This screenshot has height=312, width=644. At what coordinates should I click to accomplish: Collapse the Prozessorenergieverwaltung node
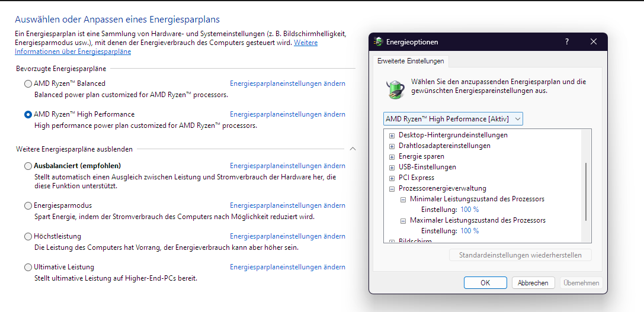pyautogui.click(x=392, y=188)
